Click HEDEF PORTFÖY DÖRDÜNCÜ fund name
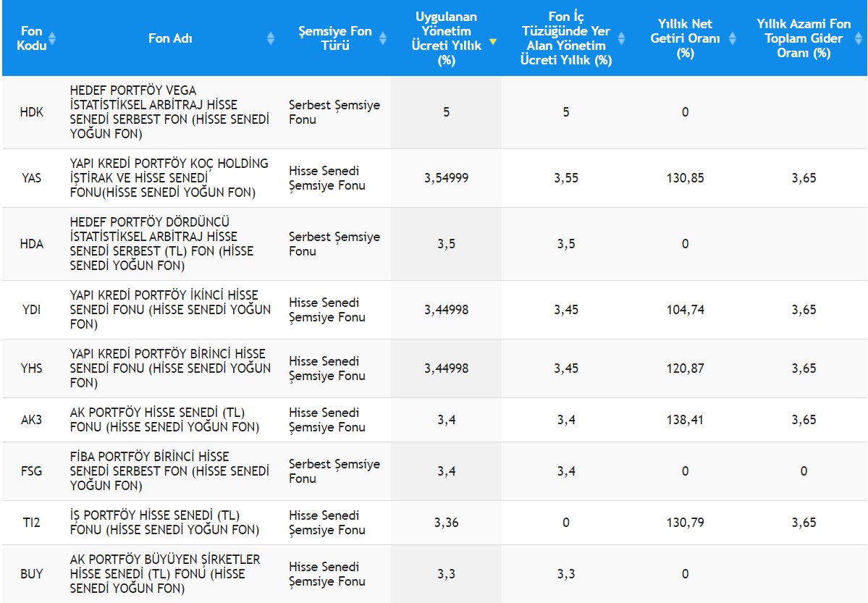Screen dimensions: 868x603 pos(161,244)
